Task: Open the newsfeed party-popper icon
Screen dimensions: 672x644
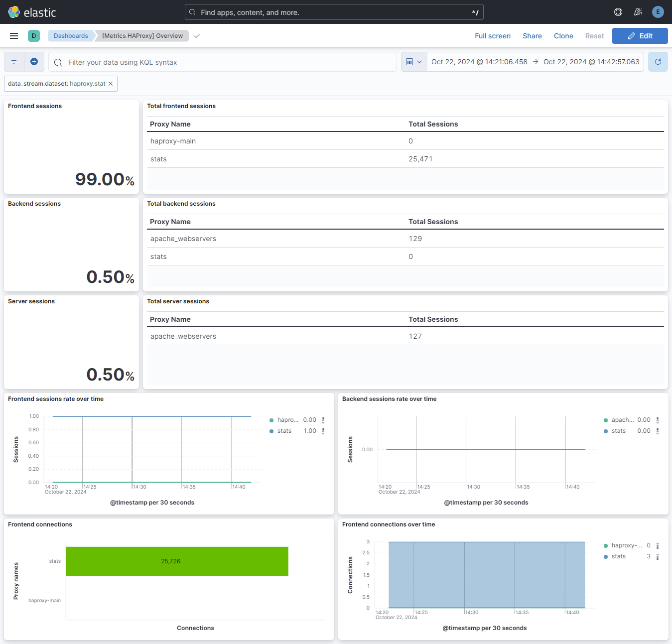Action: pyautogui.click(x=638, y=11)
